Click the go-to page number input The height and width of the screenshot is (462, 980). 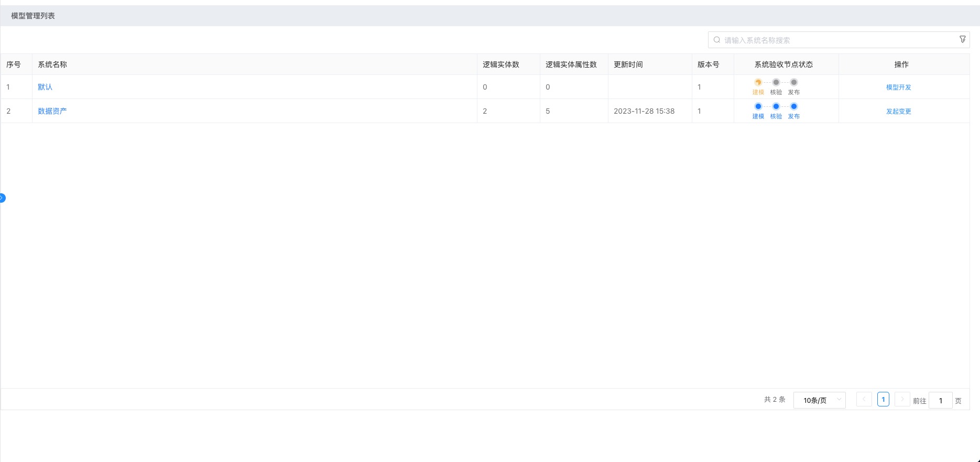[x=940, y=401]
